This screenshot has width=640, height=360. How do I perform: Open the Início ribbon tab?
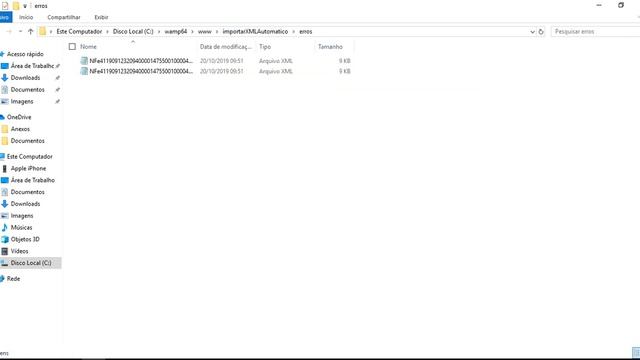click(x=26, y=17)
